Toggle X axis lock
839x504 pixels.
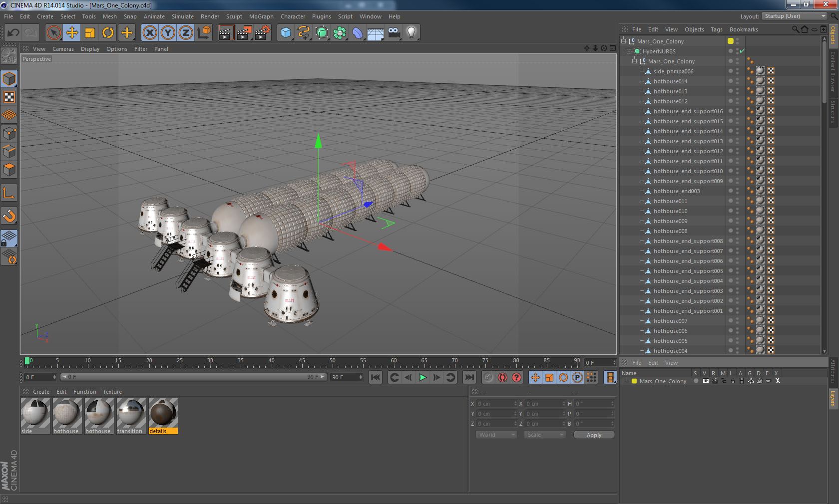(149, 33)
